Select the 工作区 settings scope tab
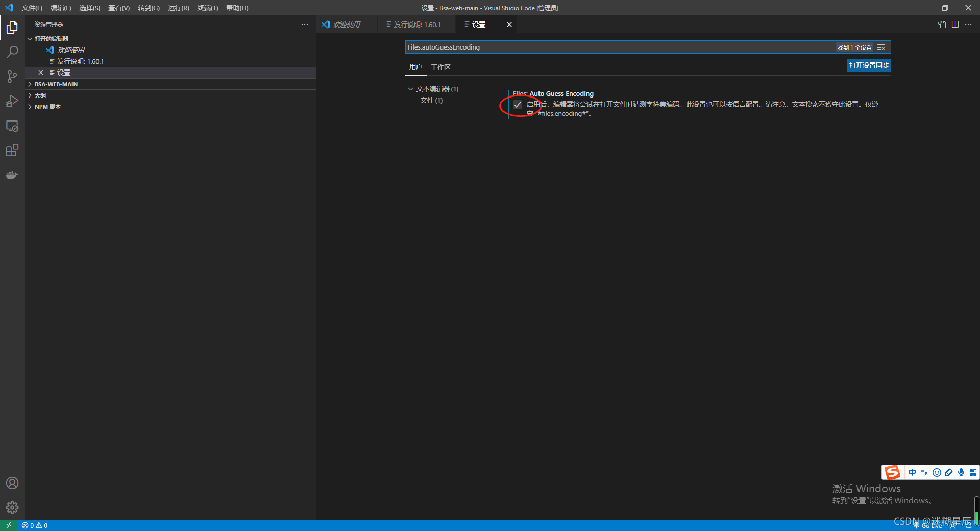 pos(440,67)
